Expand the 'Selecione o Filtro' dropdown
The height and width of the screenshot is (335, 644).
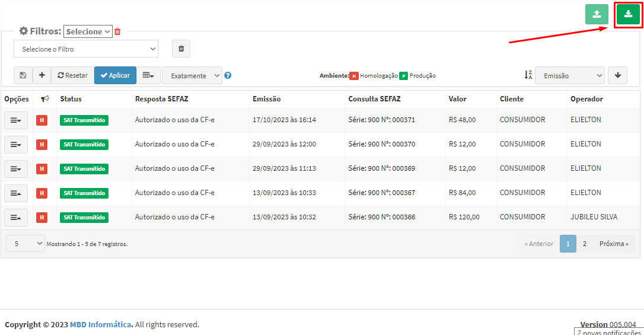click(86, 49)
